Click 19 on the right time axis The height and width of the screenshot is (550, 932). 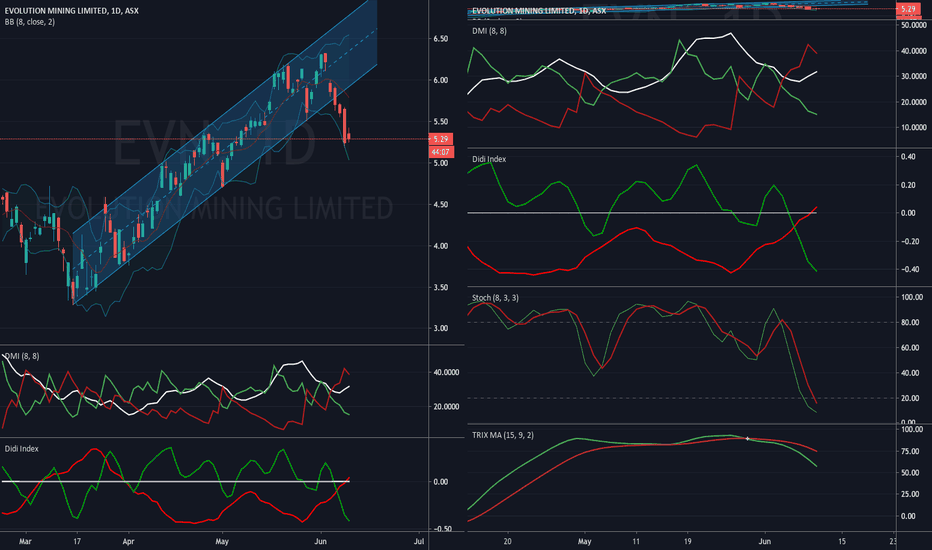coord(687,542)
